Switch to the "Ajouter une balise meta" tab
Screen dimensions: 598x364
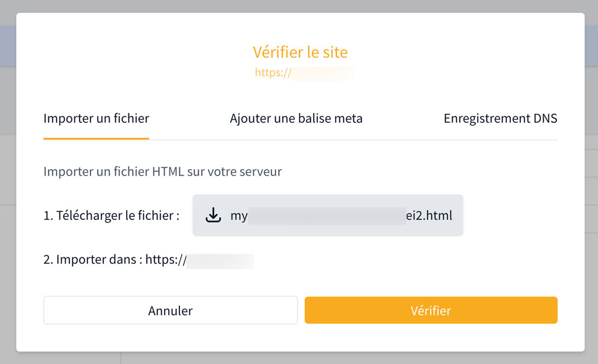click(296, 118)
